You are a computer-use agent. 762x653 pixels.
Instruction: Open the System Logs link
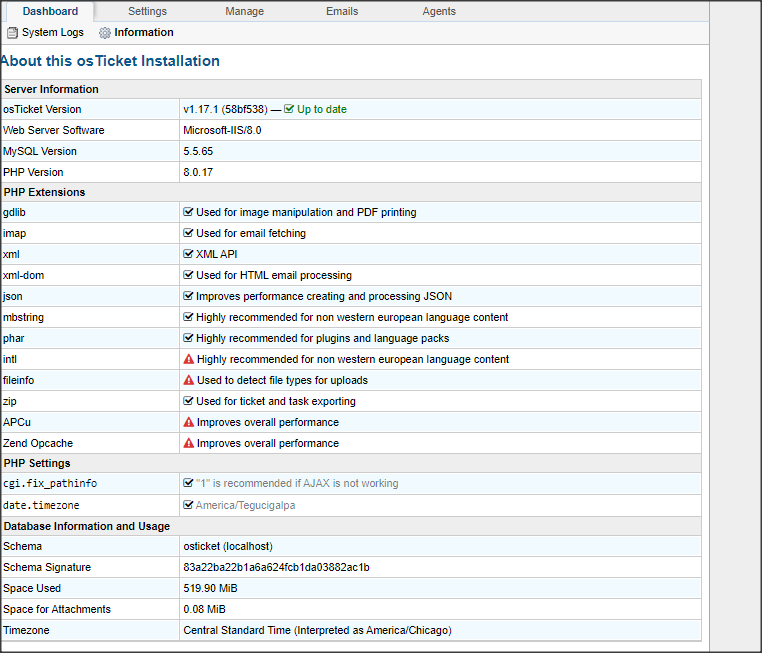pyautogui.click(x=53, y=33)
